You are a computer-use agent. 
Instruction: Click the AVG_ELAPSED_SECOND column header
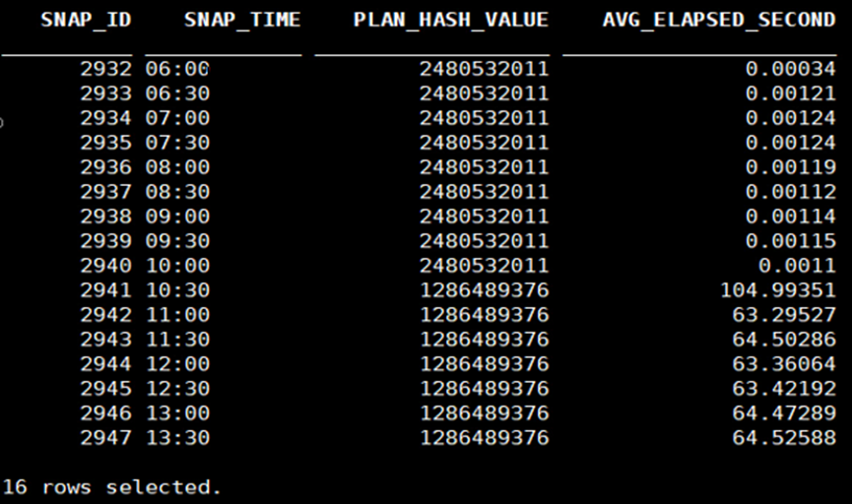point(719,20)
